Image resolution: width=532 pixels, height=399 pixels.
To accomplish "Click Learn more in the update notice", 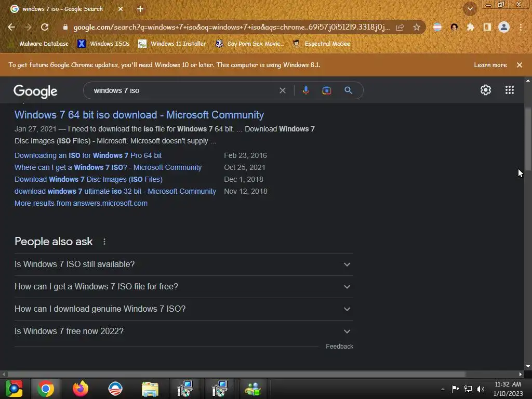I will (x=490, y=65).
